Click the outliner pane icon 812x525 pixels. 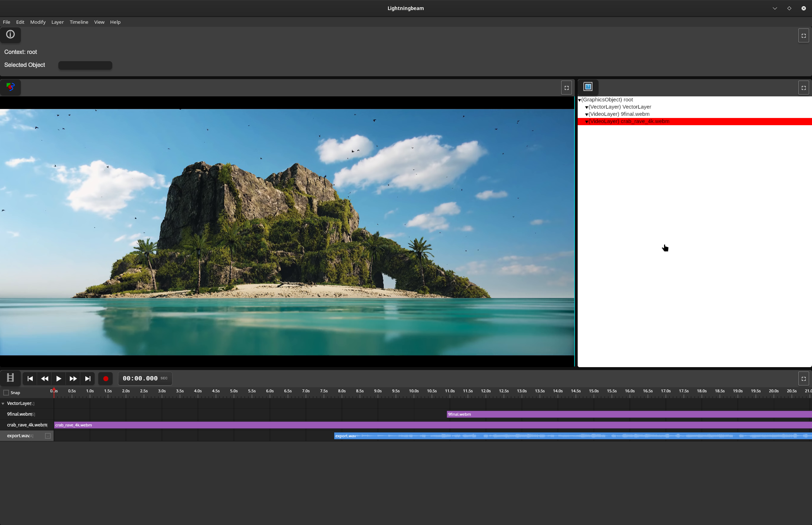point(588,87)
